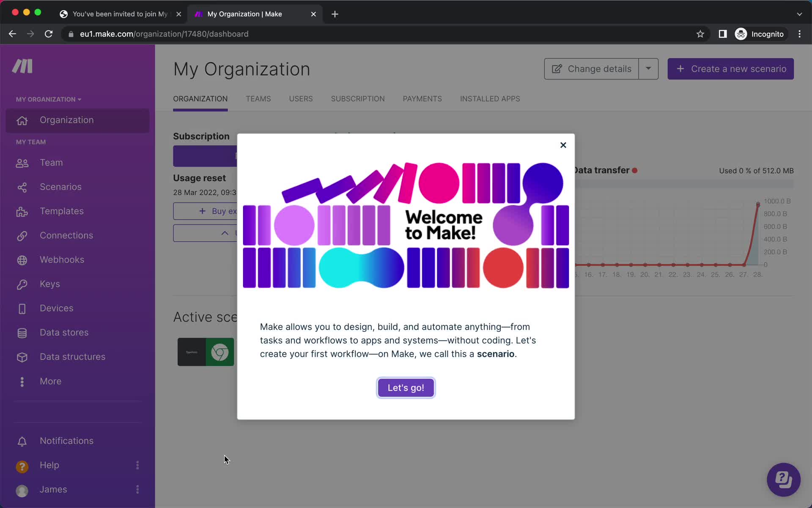The image size is (812, 508).
Task: Click the data transfer chart peak point
Action: pos(758,204)
